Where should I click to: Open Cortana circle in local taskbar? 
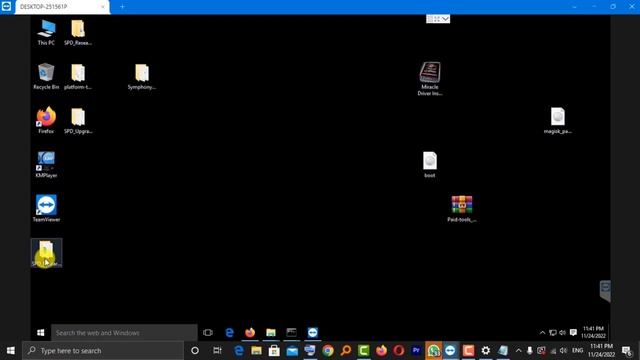click(195, 351)
